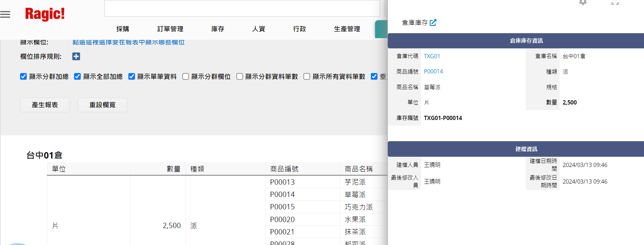Select the 人資 tab
The image size is (644, 245).
[x=259, y=29]
